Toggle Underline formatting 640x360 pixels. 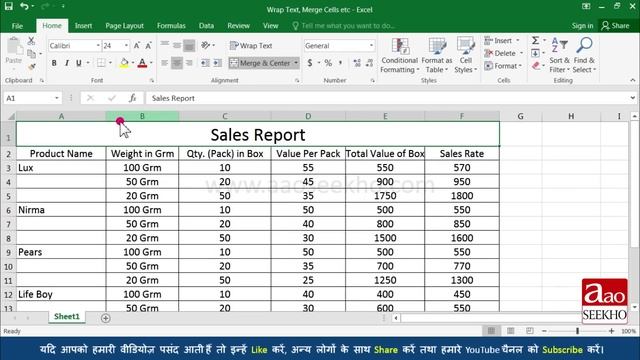coord(78,63)
